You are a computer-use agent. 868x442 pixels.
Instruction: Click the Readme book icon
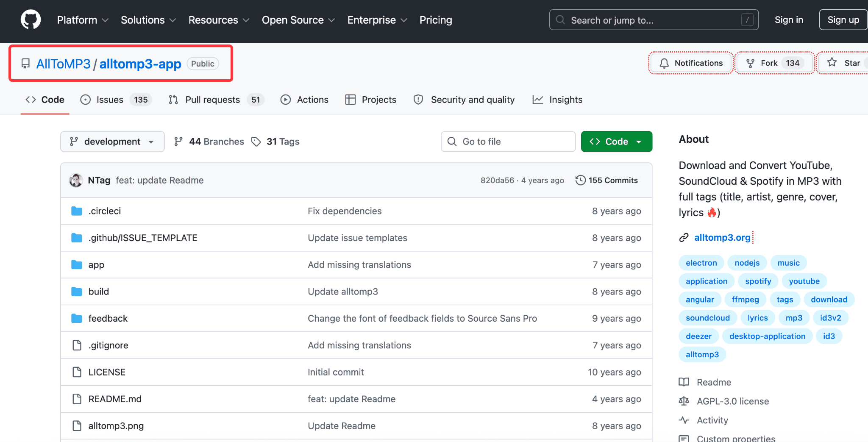[x=684, y=382]
